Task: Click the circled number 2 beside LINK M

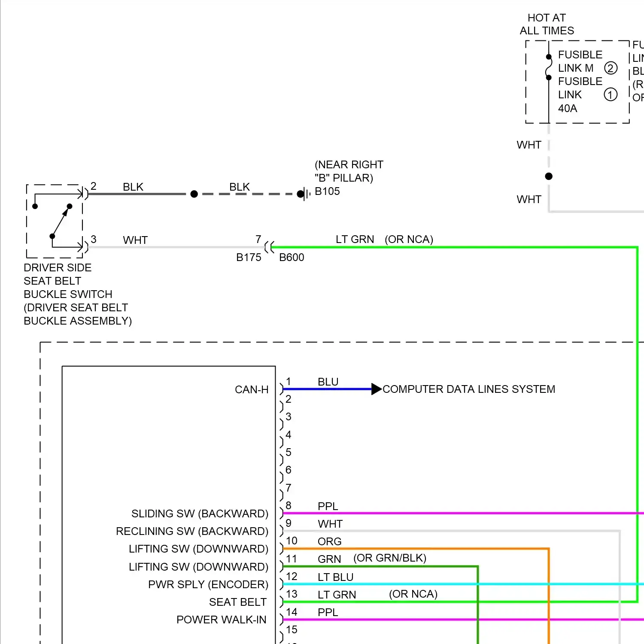Action: coord(611,68)
